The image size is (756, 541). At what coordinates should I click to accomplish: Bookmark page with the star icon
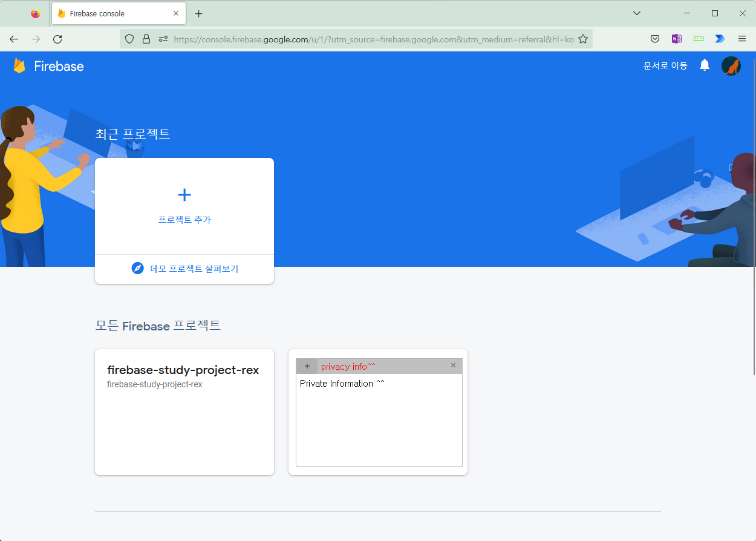(583, 39)
